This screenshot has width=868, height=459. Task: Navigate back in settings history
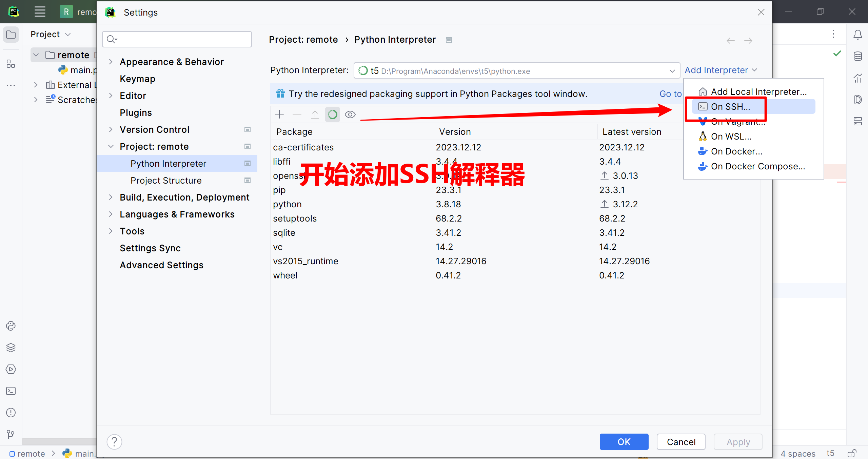[731, 41]
